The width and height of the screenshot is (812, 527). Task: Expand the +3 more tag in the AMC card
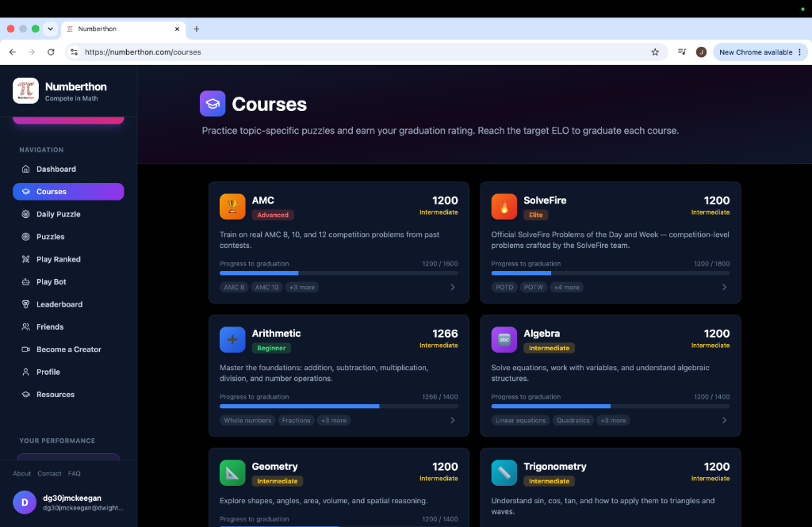tap(302, 288)
